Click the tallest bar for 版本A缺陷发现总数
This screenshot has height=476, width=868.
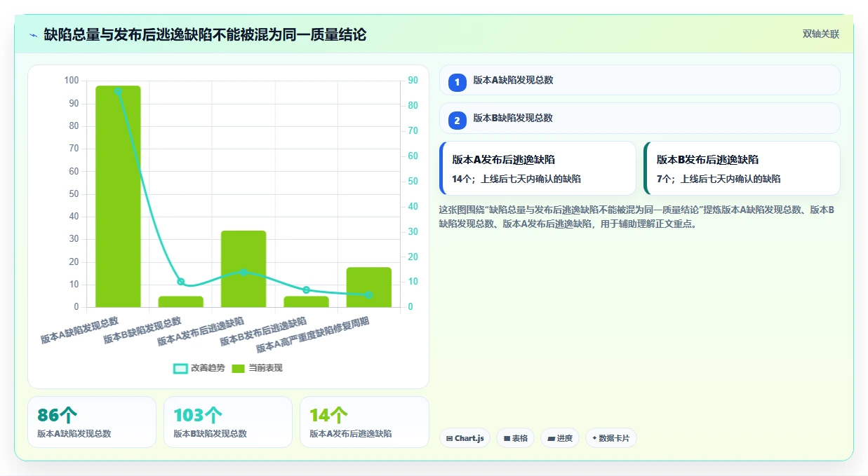118,196
